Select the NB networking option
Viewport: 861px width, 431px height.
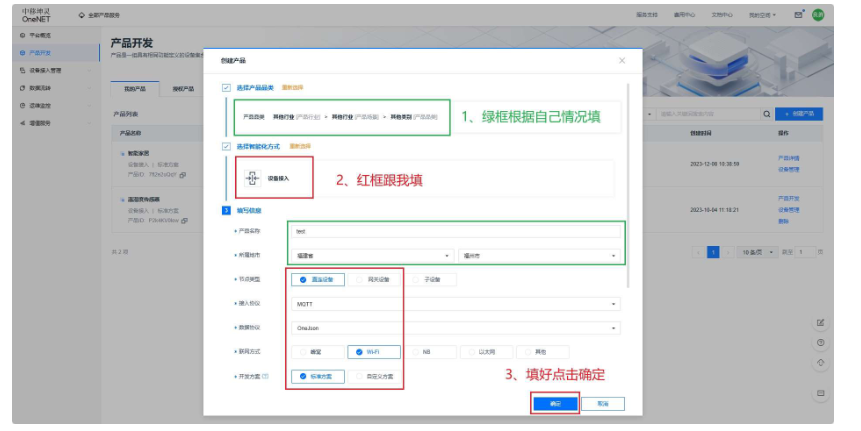[x=430, y=352]
